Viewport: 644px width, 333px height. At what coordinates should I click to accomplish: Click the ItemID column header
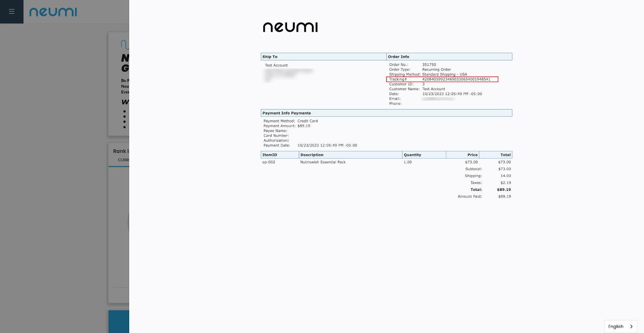click(270, 155)
